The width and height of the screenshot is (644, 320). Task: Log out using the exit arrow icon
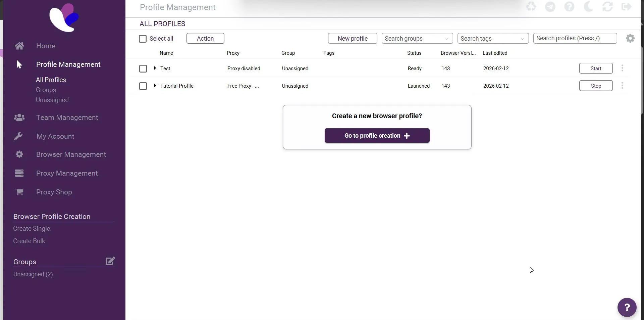(627, 6)
